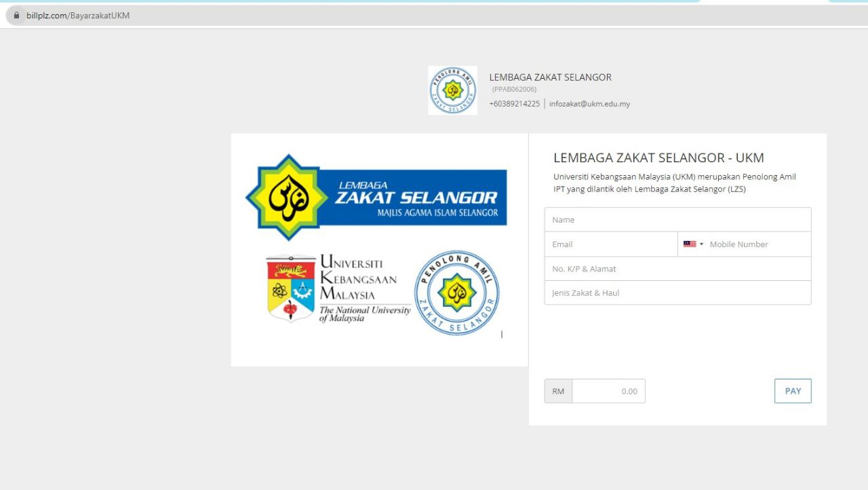Click the RM amount field showing 0.00
The image size is (868, 490).
608,391
